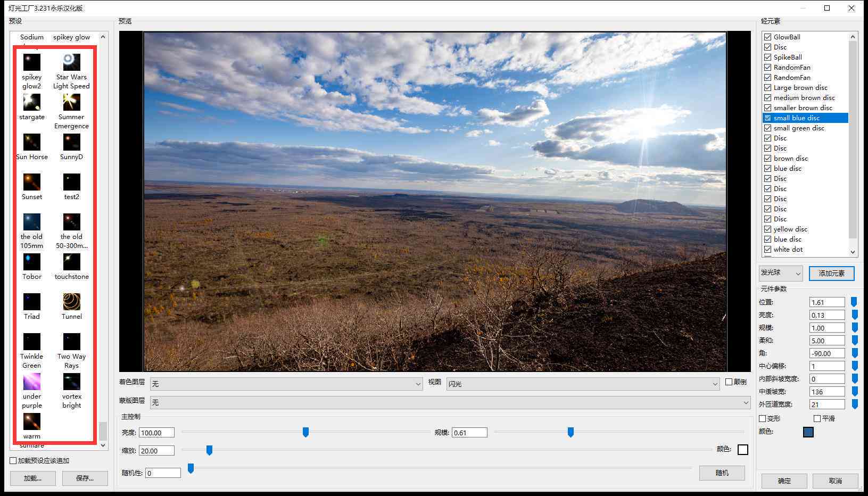Open the main control white color swatch

[743, 450]
